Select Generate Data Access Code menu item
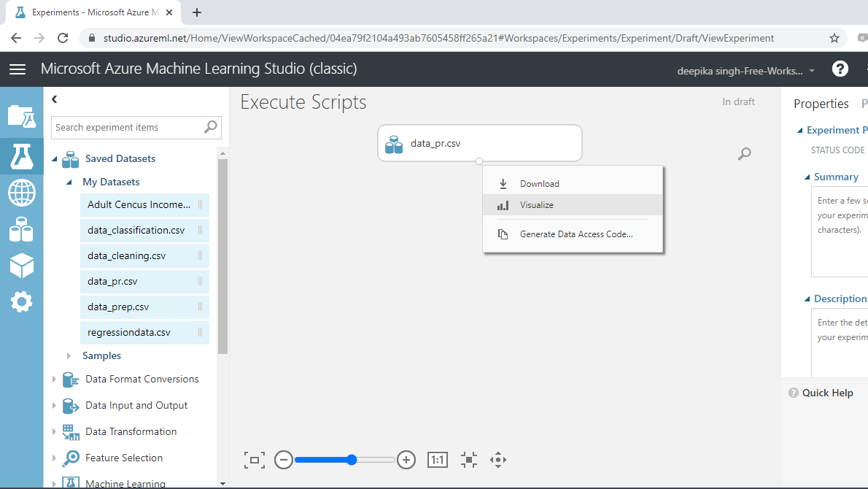 point(573,234)
